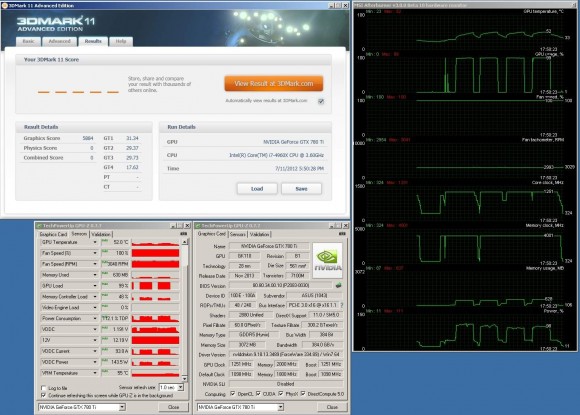Select Graphics Card tab in GPU-Z Graphics Card window

(212, 234)
